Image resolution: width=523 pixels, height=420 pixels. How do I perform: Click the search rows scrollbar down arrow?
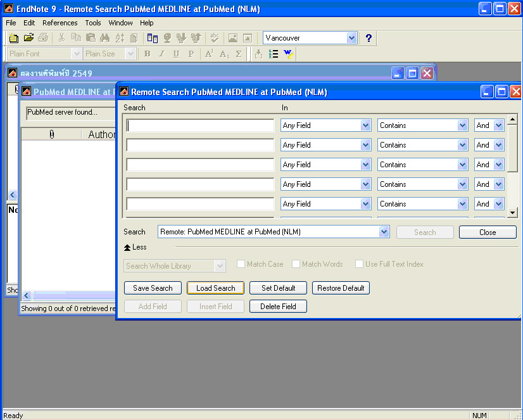pyautogui.click(x=512, y=212)
